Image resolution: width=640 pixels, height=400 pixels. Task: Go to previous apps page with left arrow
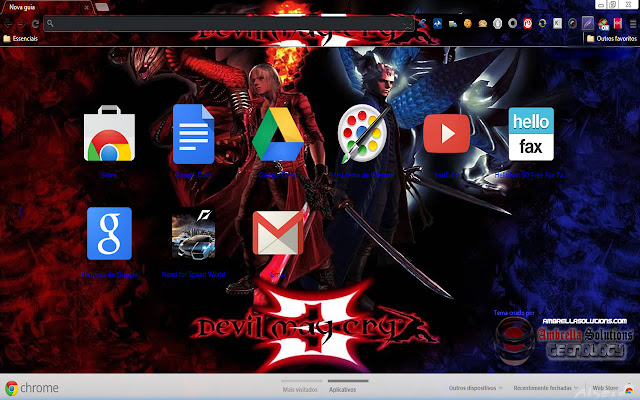(21, 211)
